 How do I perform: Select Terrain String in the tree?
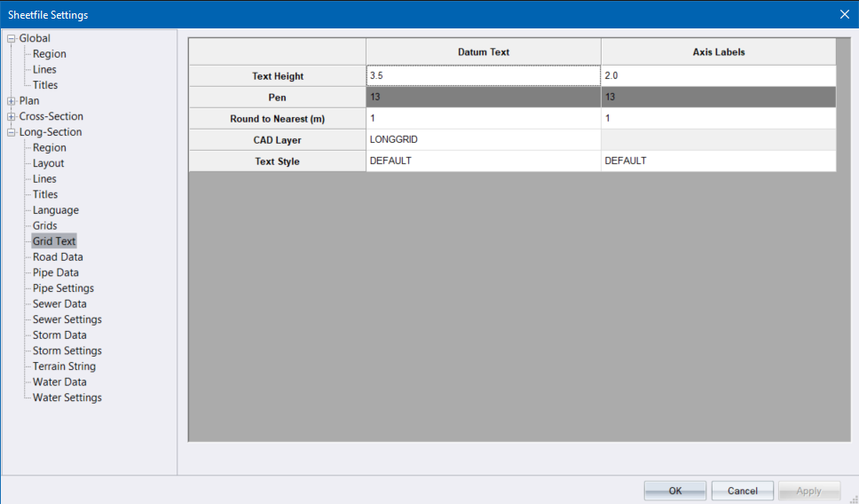coord(64,366)
